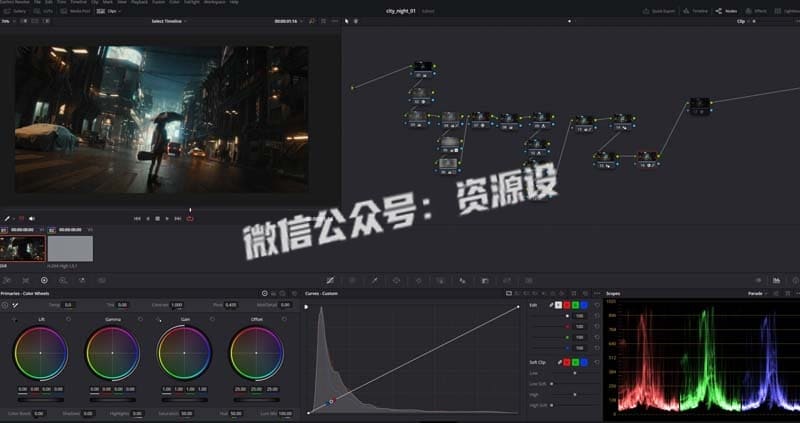Screen dimensions: 800x423
Task: Open the Qualifier eyedropper palette
Action: [374, 280]
